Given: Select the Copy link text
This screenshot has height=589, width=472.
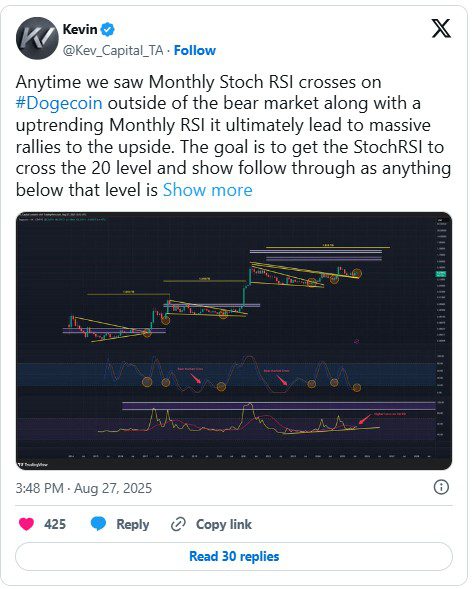Looking at the screenshot, I should [224, 524].
